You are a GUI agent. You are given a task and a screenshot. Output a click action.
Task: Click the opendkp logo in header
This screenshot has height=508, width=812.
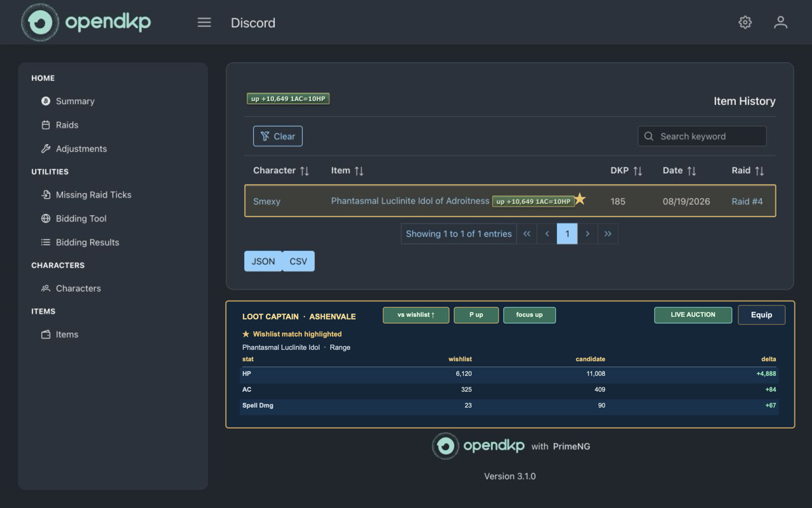click(x=86, y=22)
